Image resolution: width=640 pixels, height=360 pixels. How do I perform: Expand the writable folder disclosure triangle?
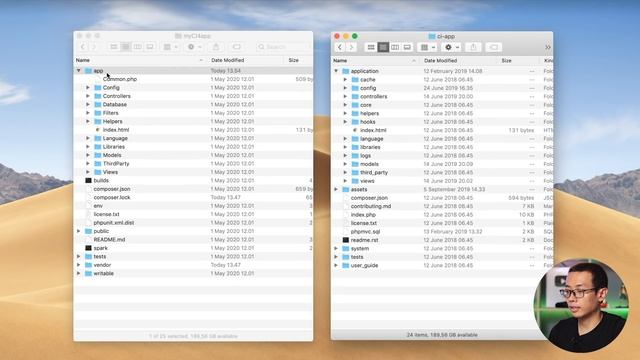click(79, 273)
